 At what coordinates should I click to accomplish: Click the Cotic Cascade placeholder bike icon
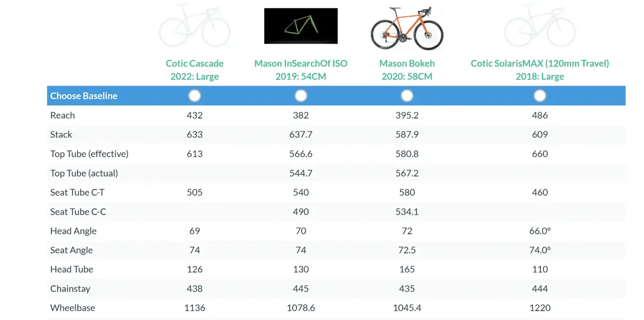tap(194, 26)
